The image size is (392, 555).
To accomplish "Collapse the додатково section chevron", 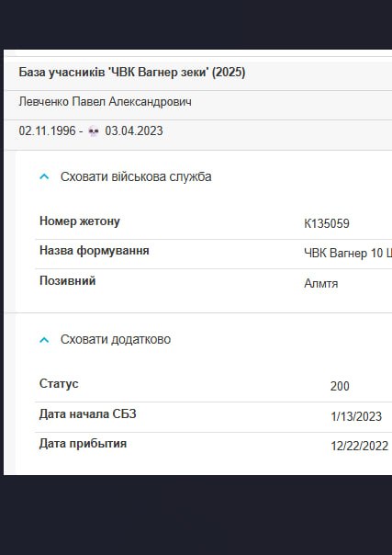I will (44, 340).
